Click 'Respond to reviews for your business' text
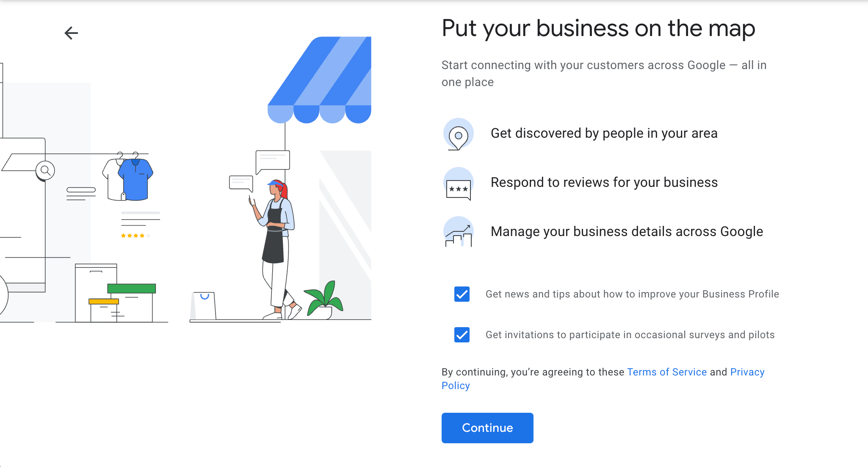868x467 pixels. [x=604, y=183]
